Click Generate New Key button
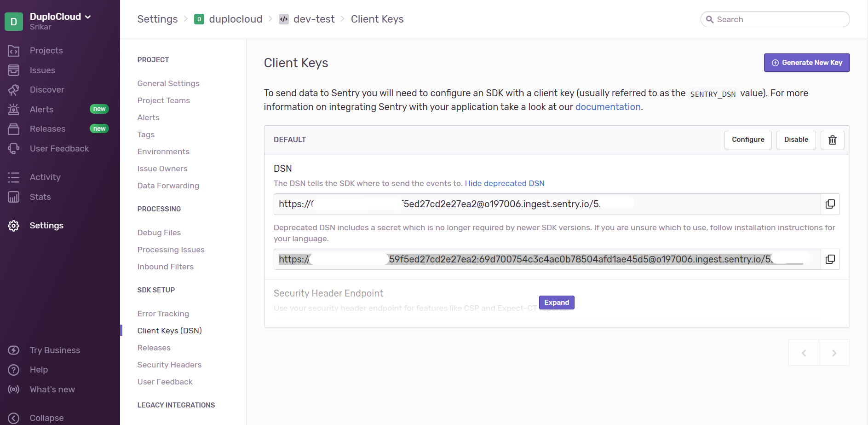This screenshot has width=868, height=425. coord(806,63)
